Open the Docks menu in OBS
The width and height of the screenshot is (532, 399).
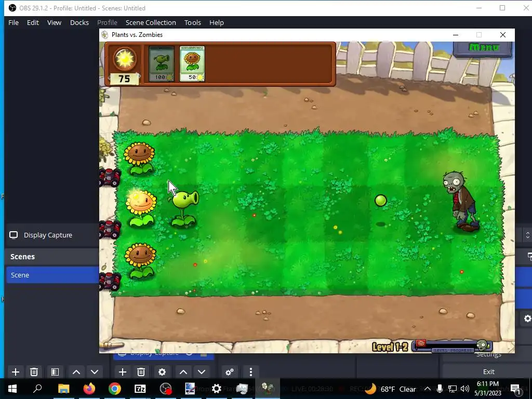click(79, 22)
